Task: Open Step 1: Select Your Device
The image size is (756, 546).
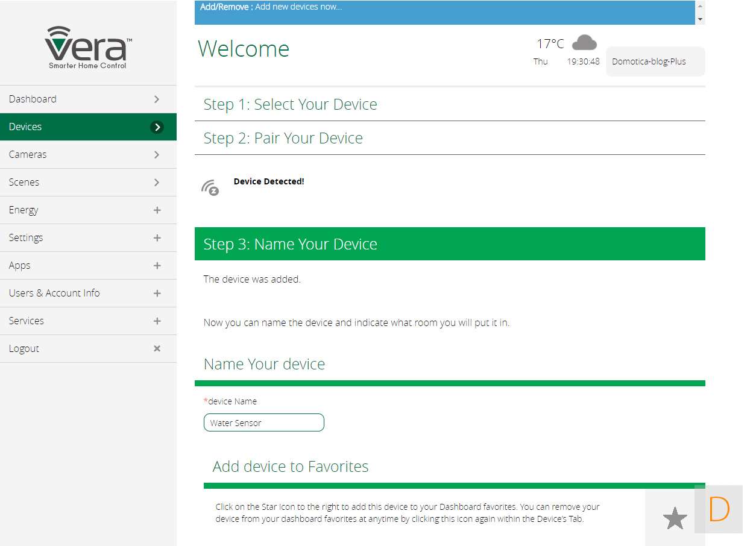Action: click(290, 104)
